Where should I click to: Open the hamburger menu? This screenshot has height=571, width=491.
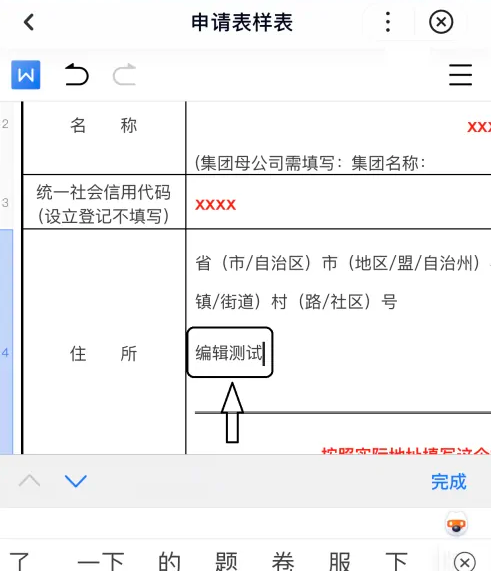[x=460, y=75]
